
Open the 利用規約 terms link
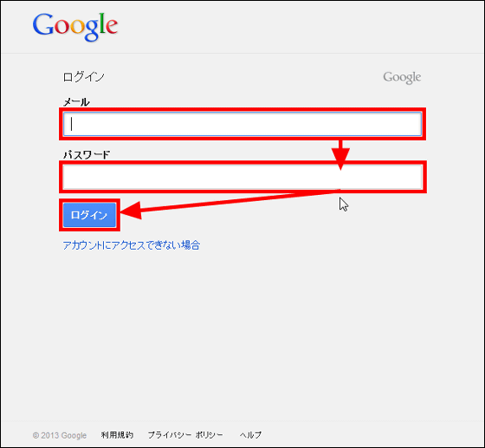(117, 435)
